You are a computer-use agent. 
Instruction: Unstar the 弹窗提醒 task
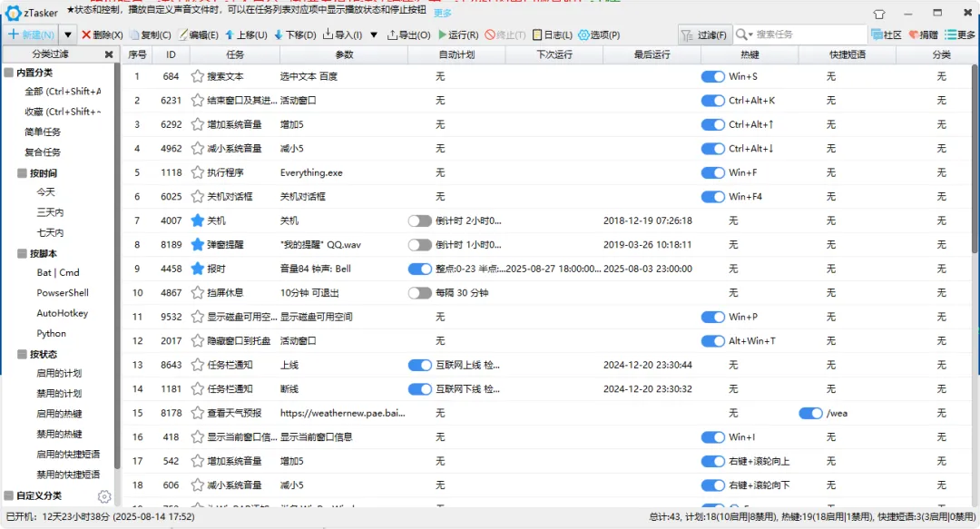(198, 244)
